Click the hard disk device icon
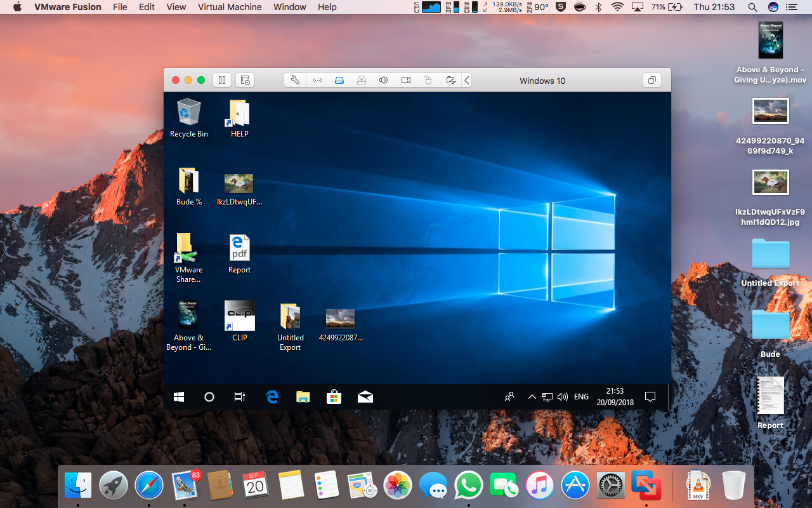The image size is (812, 508). [339, 80]
